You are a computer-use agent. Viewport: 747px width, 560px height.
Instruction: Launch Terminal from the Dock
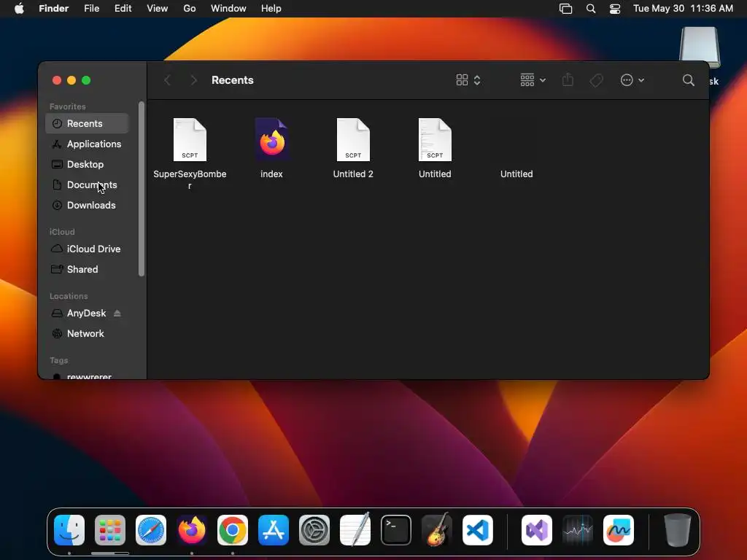[x=396, y=530]
